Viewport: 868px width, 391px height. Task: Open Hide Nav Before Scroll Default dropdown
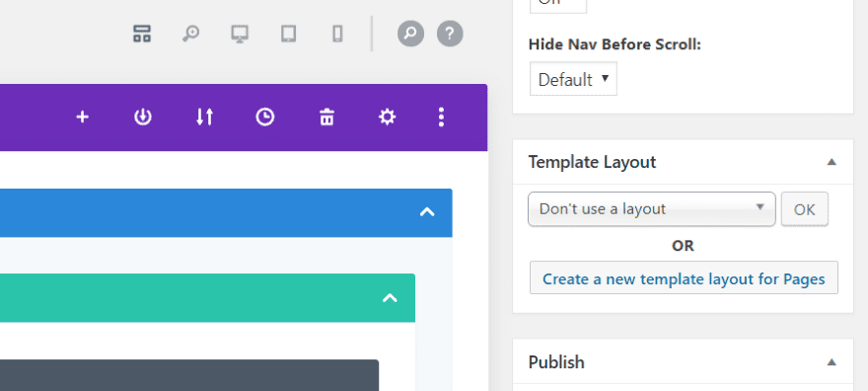(x=573, y=79)
